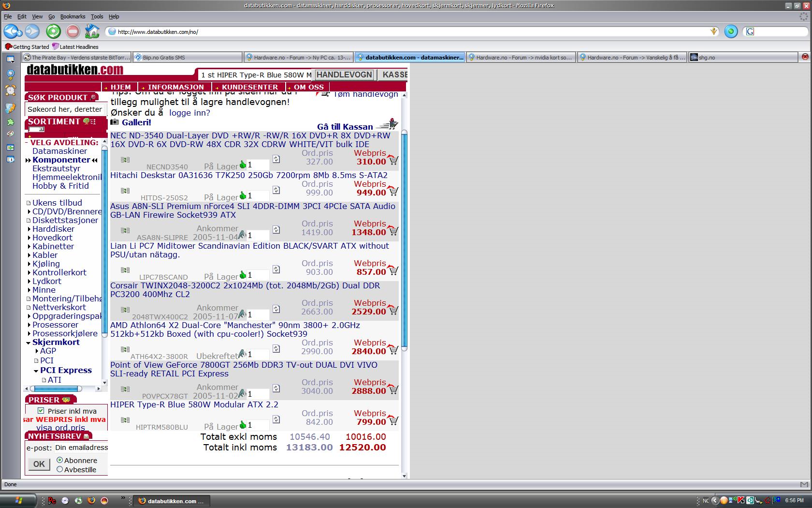This screenshot has width=812, height=508.
Task: Click cart icon for AMD Athlon64 X2 row
Action: coord(393,349)
